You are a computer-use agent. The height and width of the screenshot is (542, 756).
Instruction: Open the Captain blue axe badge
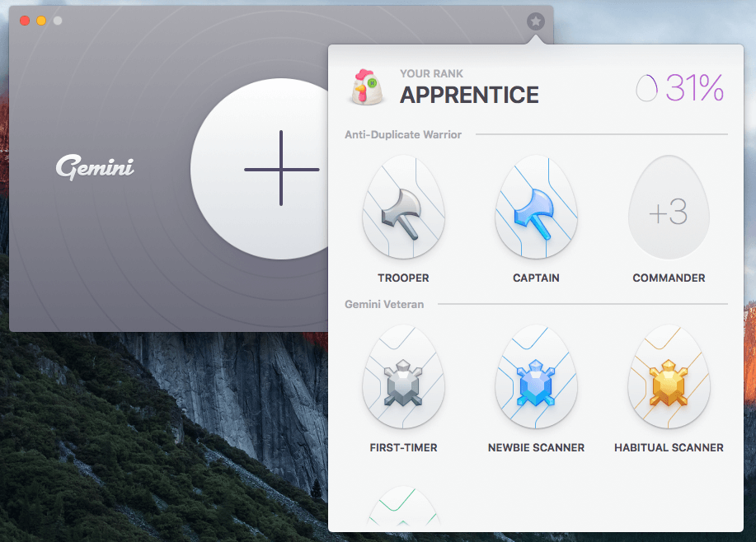536,208
